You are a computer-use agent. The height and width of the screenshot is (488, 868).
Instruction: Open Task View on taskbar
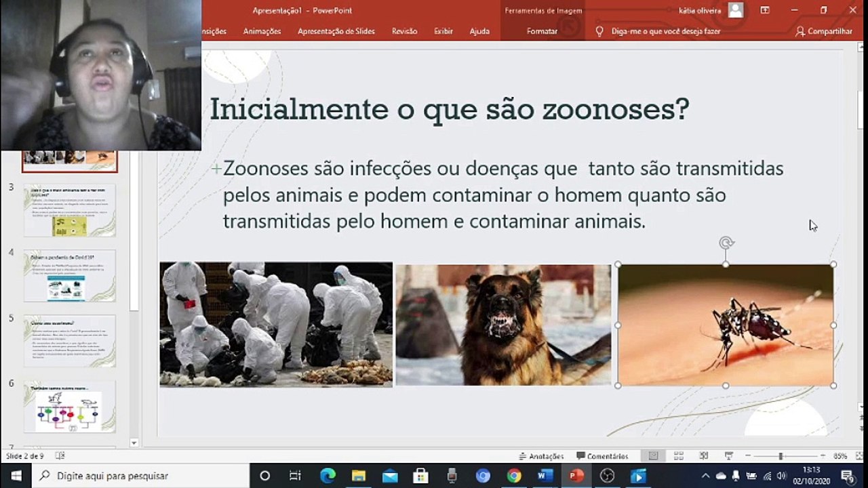(x=295, y=476)
